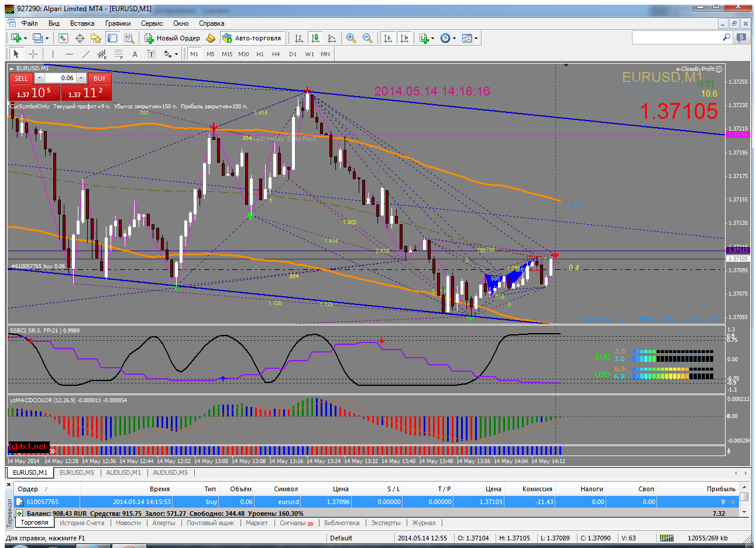Open the Новости terminal tab
This screenshot has width=756, height=548.
click(x=128, y=523)
